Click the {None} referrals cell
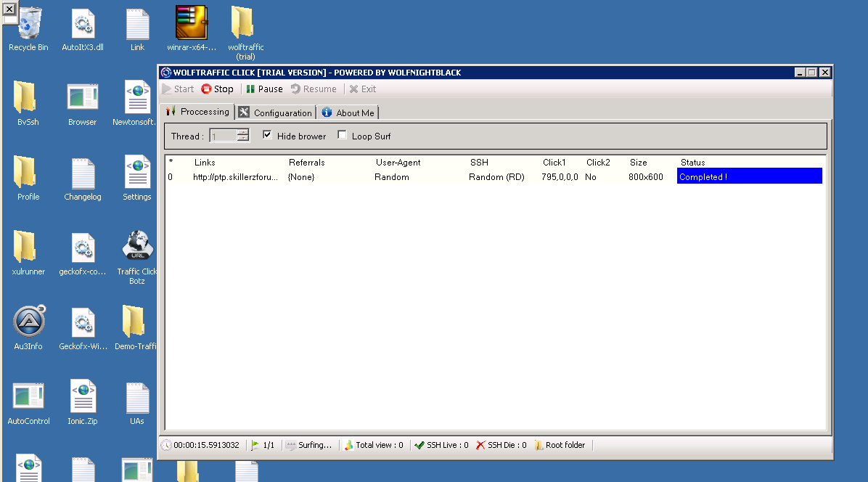868x482 pixels. (x=301, y=177)
